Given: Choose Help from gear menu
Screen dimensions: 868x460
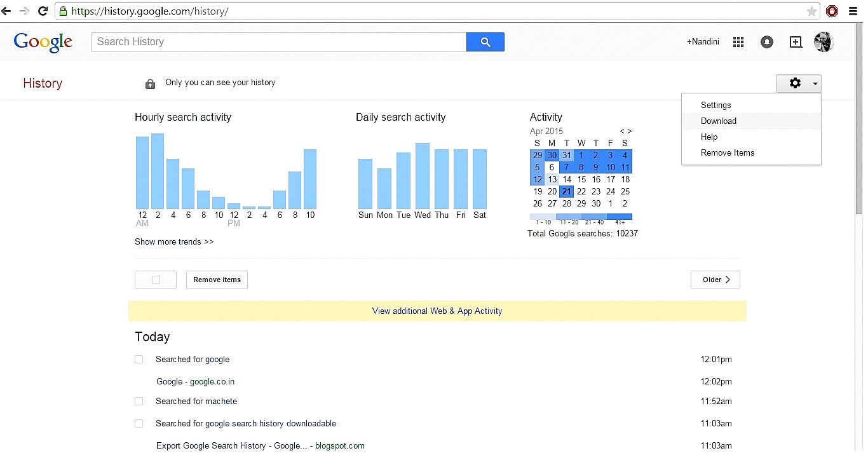Looking at the screenshot, I should 751,137.
